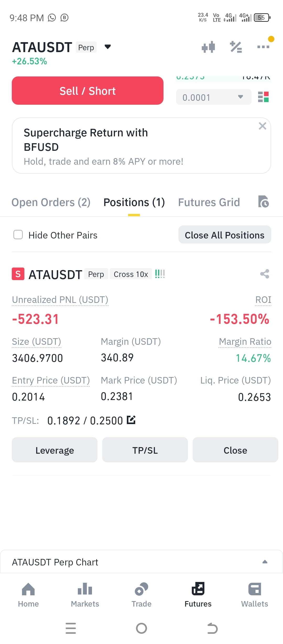Tap Close All Positions button
The width and height of the screenshot is (283, 644).
tap(225, 235)
